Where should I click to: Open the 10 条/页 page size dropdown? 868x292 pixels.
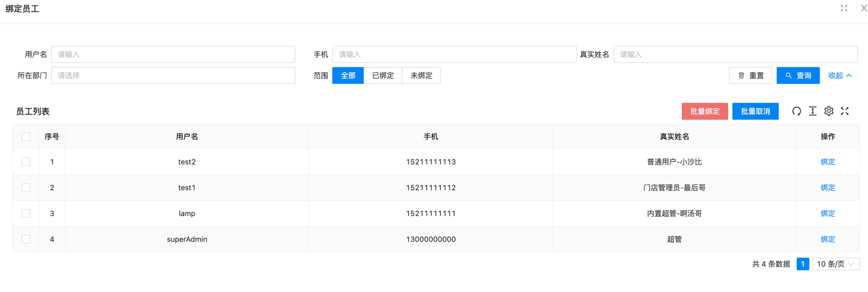pyautogui.click(x=835, y=264)
